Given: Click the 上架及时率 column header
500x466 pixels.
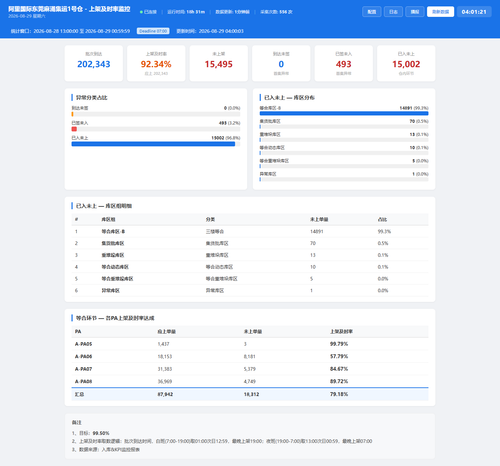Looking at the screenshot, I should [x=341, y=331].
